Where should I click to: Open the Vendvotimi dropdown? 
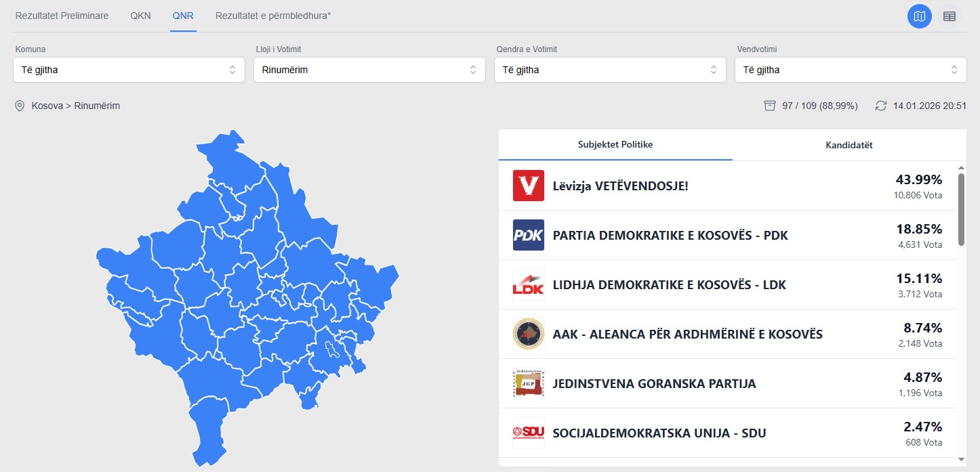[x=851, y=70]
